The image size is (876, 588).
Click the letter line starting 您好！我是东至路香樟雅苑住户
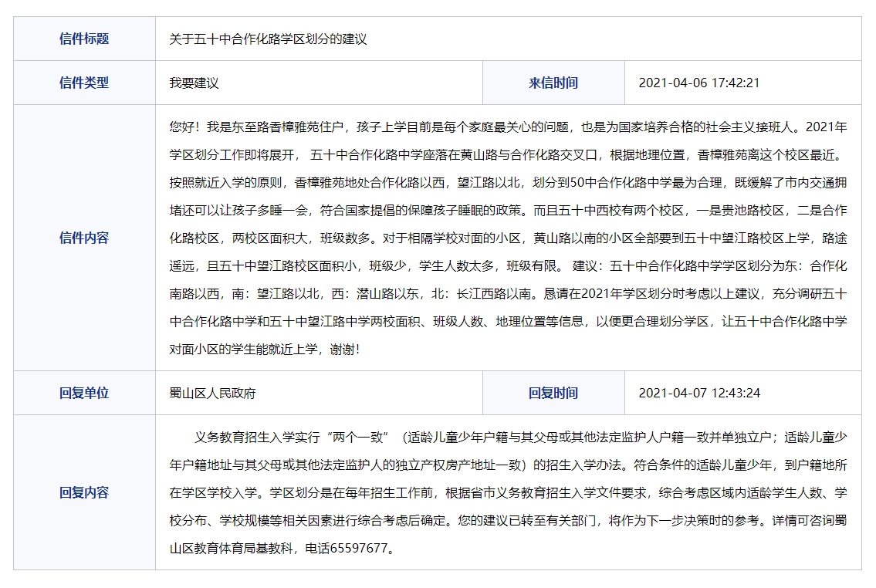click(509, 127)
